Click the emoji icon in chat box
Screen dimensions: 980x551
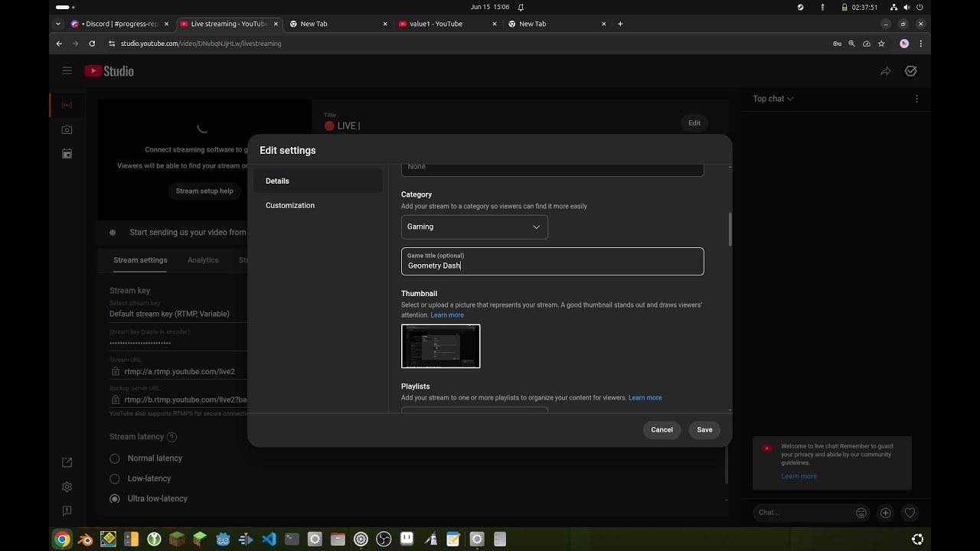[x=861, y=513]
